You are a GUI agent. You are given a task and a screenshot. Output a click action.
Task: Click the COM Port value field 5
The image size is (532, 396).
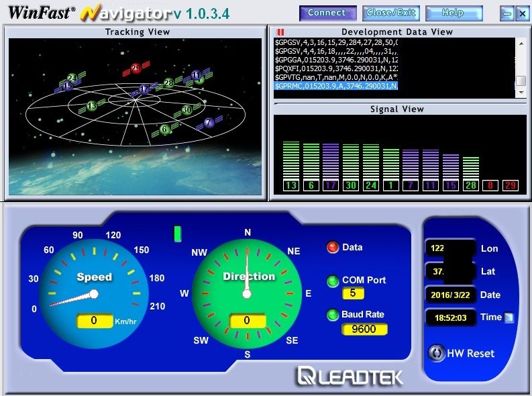point(353,293)
